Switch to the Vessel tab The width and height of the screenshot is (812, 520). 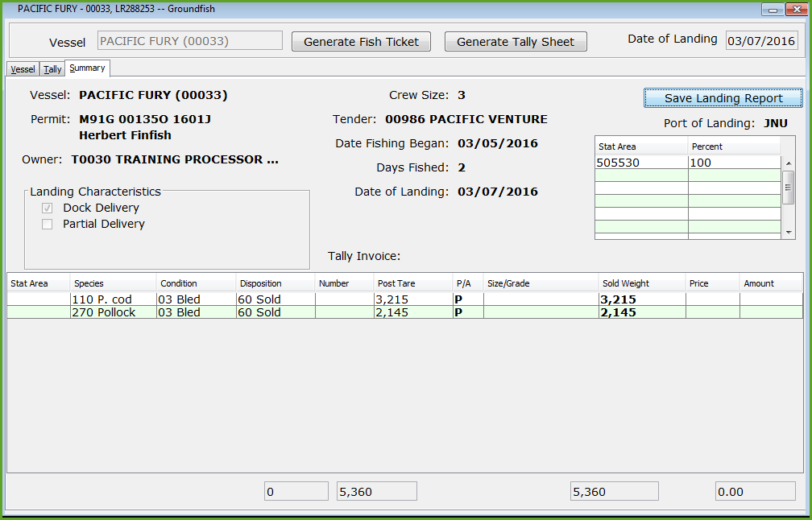point(23,69)
